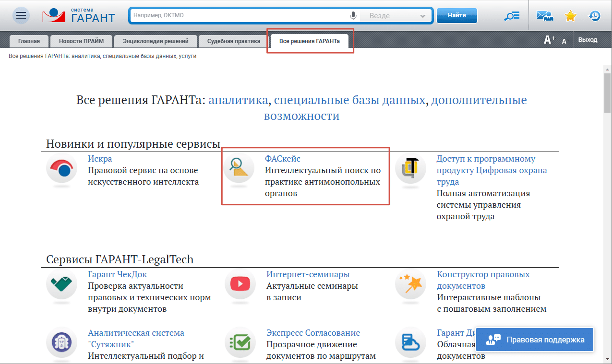
Task: Open favorites star icon
Action: point(570,16)
